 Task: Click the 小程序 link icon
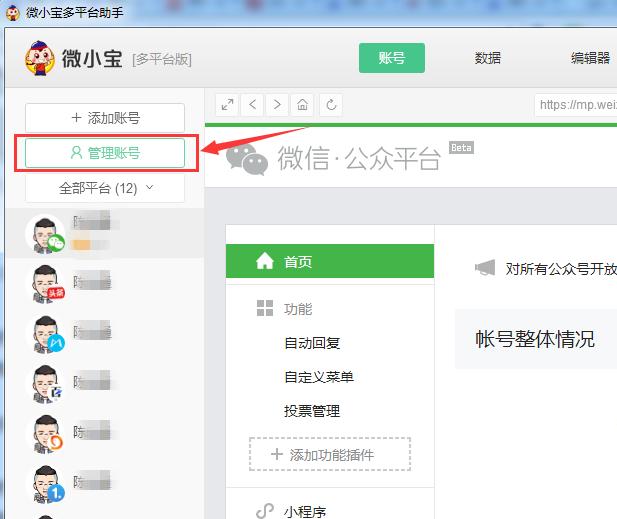[x=265, y=511]
